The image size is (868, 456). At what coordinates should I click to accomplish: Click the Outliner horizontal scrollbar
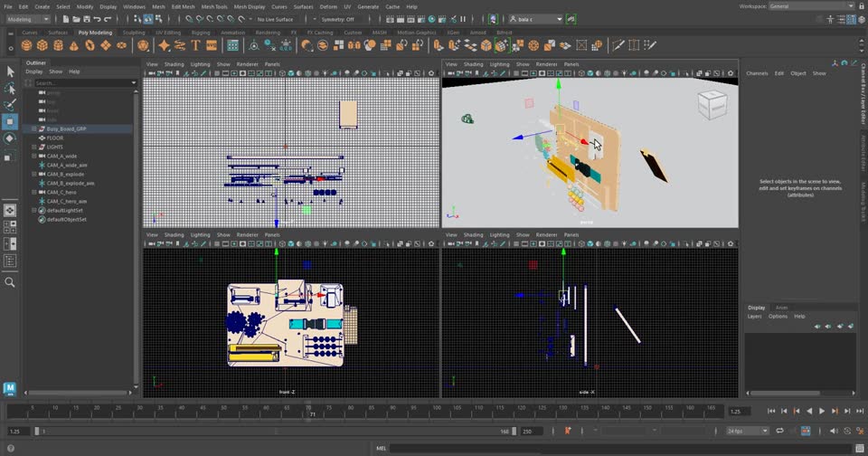tap(78, 393)
